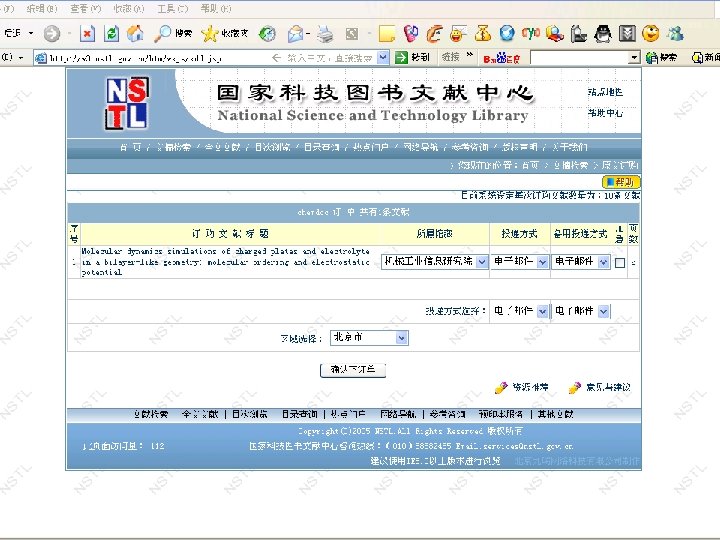The width and height of the screenshot is (720, 540).
Task: Click the messenger buddies toolbar icon
Action: click(675, 34)
